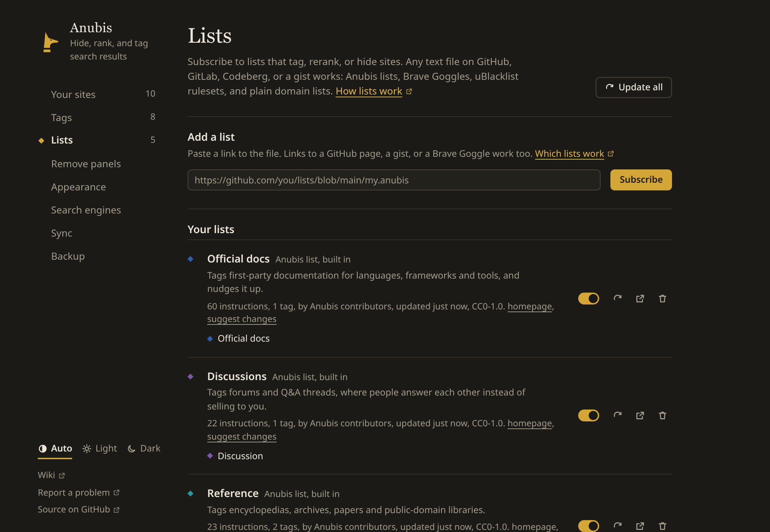Open the Report a problem link
Screen dimensions: 770x532
[78, 492]
